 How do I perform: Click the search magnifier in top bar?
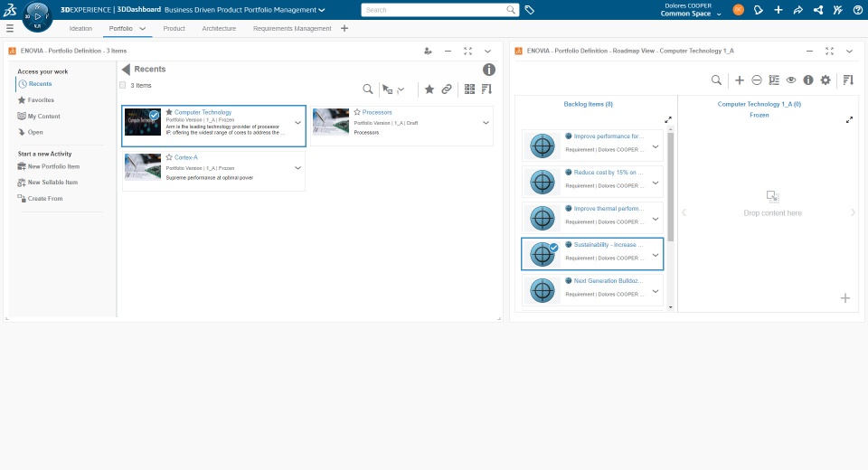point(510,10)
